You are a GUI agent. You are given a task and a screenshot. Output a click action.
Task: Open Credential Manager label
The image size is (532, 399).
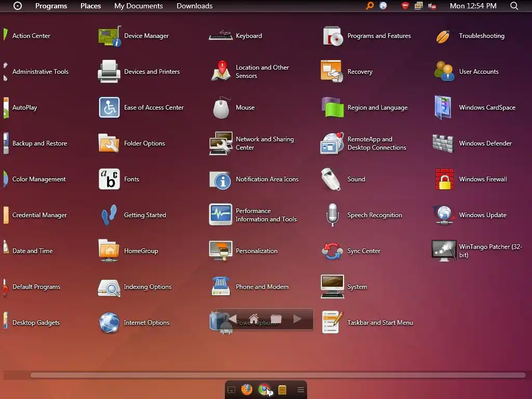pos(39,215)
